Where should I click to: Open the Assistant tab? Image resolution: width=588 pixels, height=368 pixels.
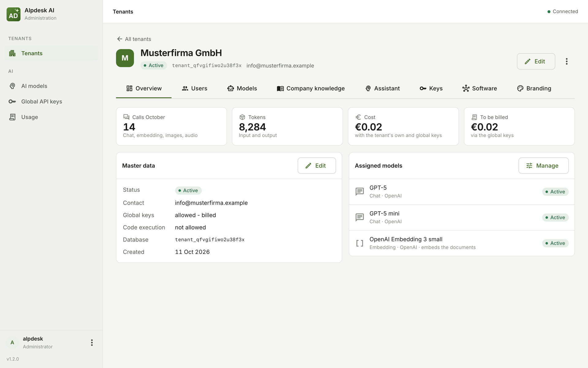(x=383, y=89)
